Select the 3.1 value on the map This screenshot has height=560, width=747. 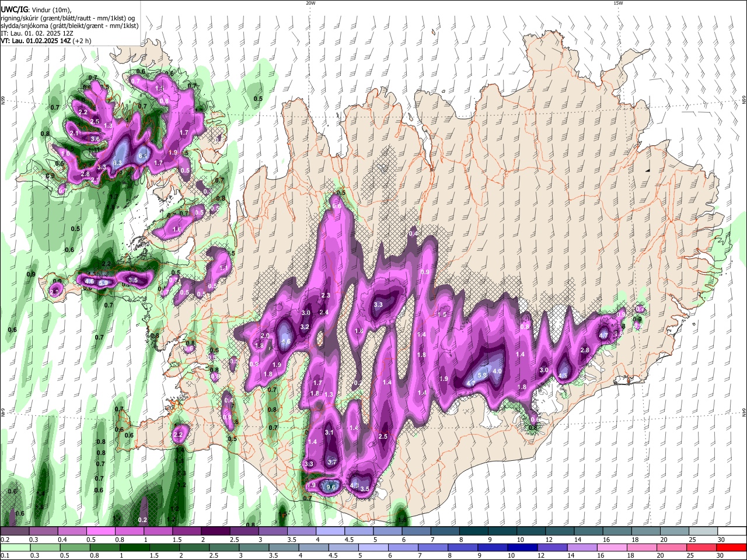pos(329,432)
